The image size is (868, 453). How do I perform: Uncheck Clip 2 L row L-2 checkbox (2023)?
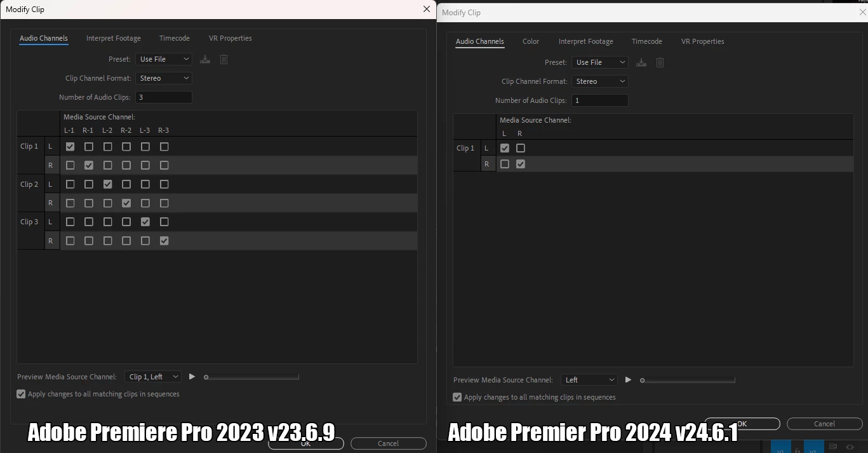point(108,184)
